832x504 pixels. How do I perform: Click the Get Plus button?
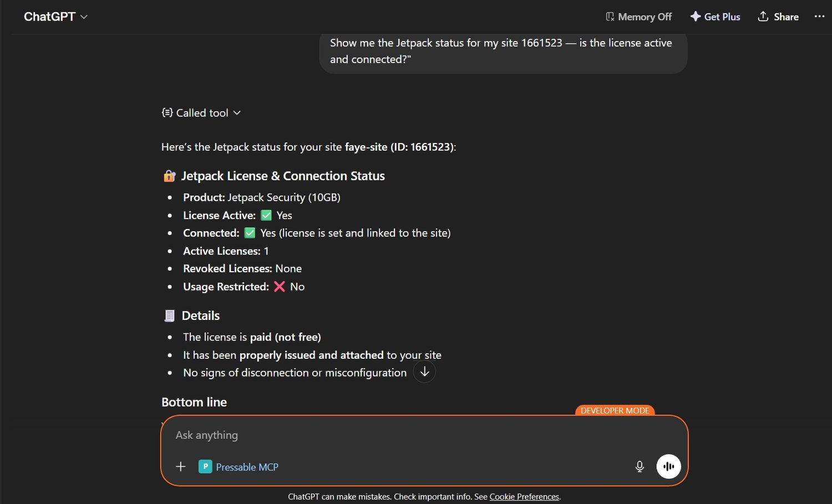(x=715, y=17)
